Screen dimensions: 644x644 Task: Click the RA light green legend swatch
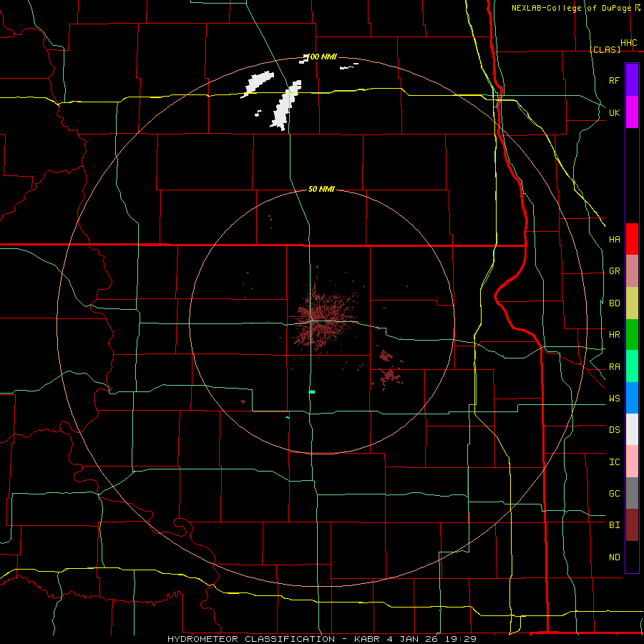coord(632,366)
